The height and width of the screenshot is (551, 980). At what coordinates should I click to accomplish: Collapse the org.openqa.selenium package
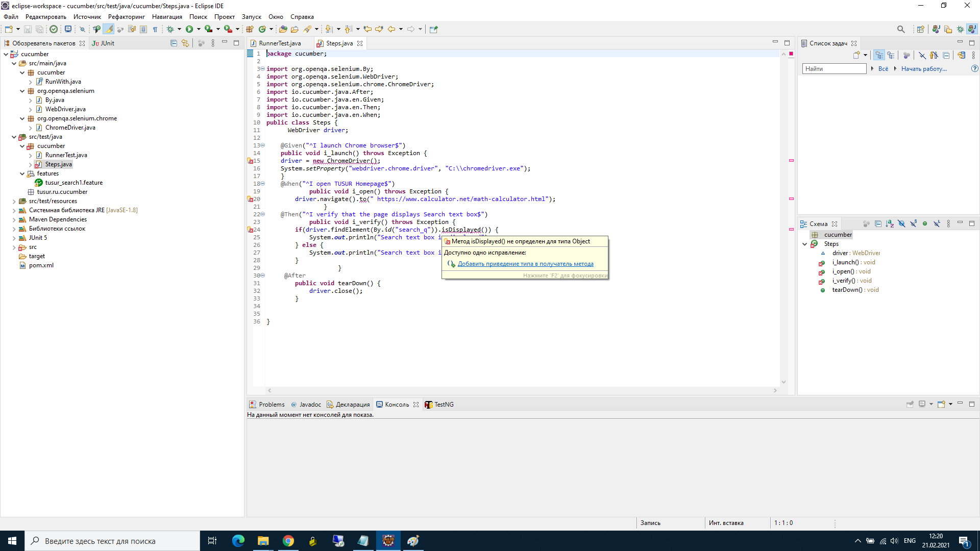coord(22,91)
